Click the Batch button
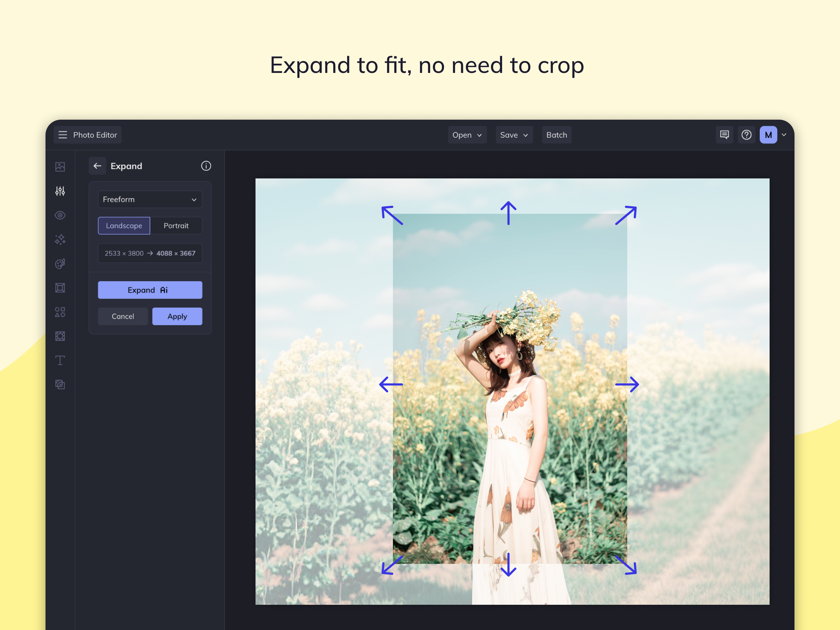The image size is (840, 630). [556, 135]
